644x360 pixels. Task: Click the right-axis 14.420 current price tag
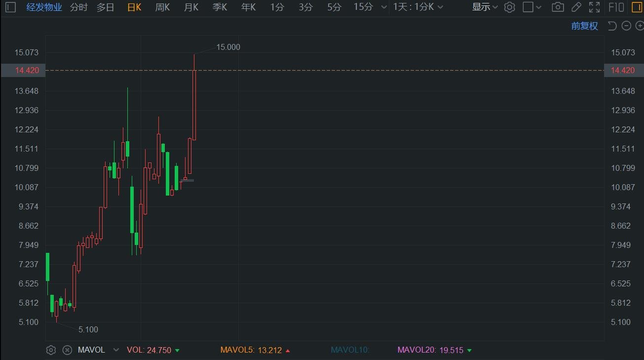pos(623,70)
